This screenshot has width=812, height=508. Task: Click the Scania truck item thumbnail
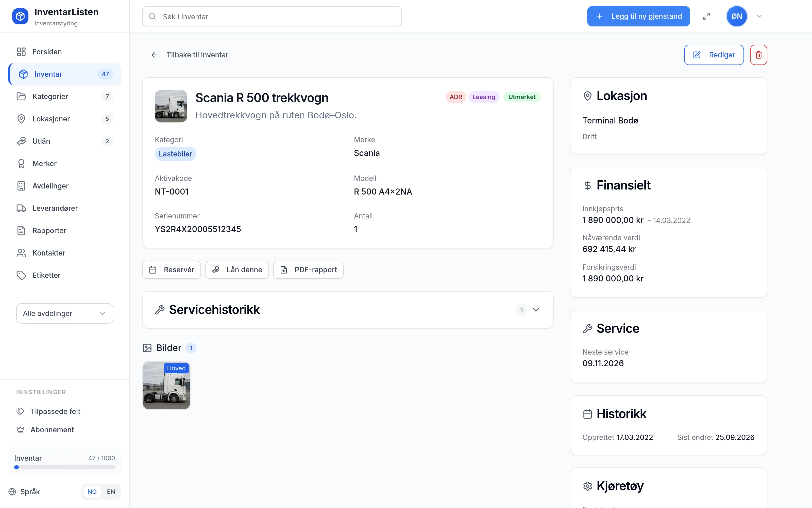171,106
